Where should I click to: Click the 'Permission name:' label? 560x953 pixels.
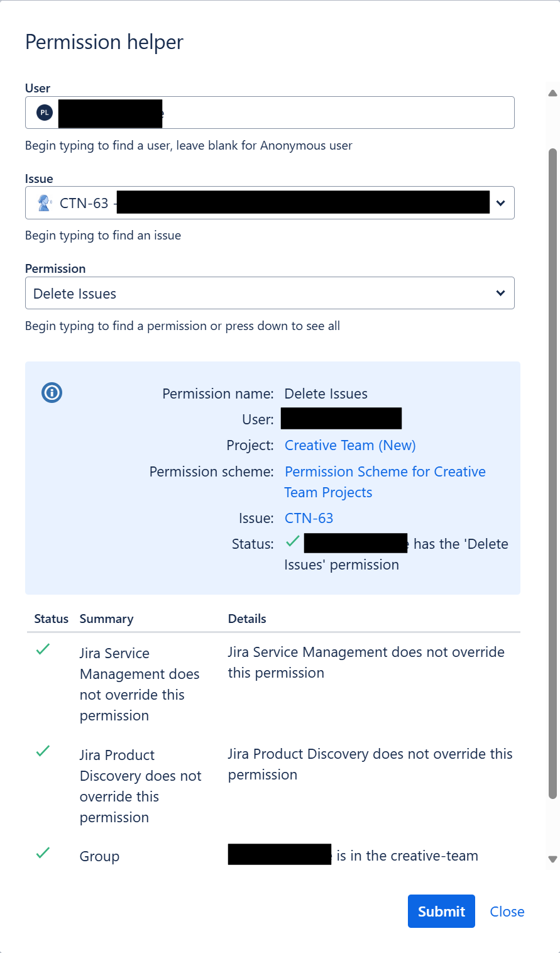point(218,394)
